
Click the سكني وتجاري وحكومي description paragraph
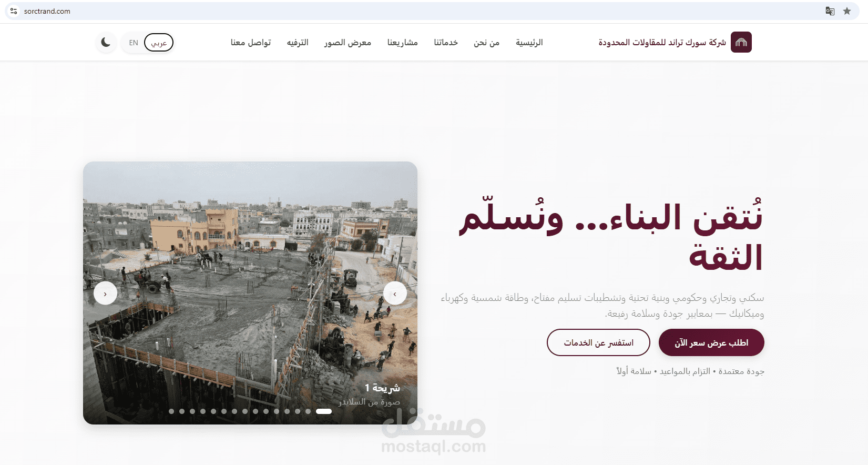pyautogui.click(x=603, y=306)
